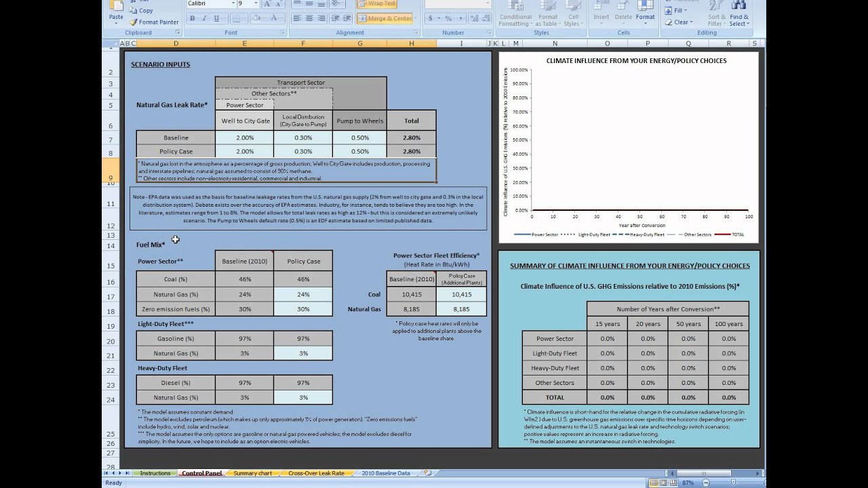The width and height of the screenshot is (868, 488).
Task: Click the 87% zoom level
Action: pos(688,483)
